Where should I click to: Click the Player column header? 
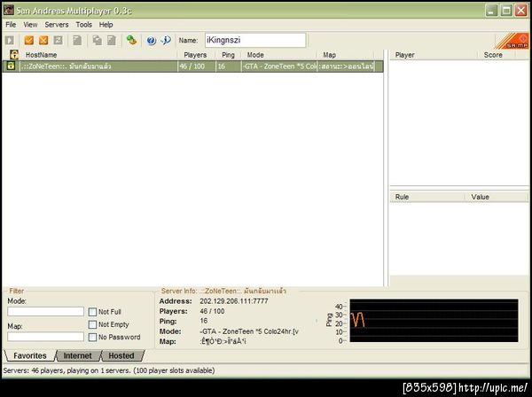[434, 55]
